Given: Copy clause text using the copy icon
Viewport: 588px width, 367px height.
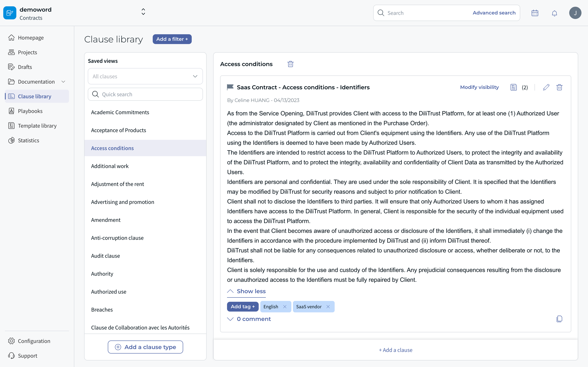Looking at the screenshot, I should [559, 319].
